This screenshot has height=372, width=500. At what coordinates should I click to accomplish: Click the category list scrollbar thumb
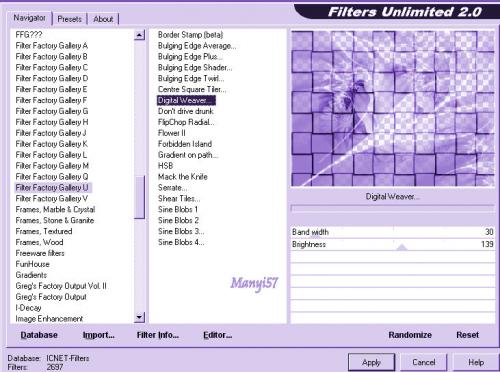(140, 197)
